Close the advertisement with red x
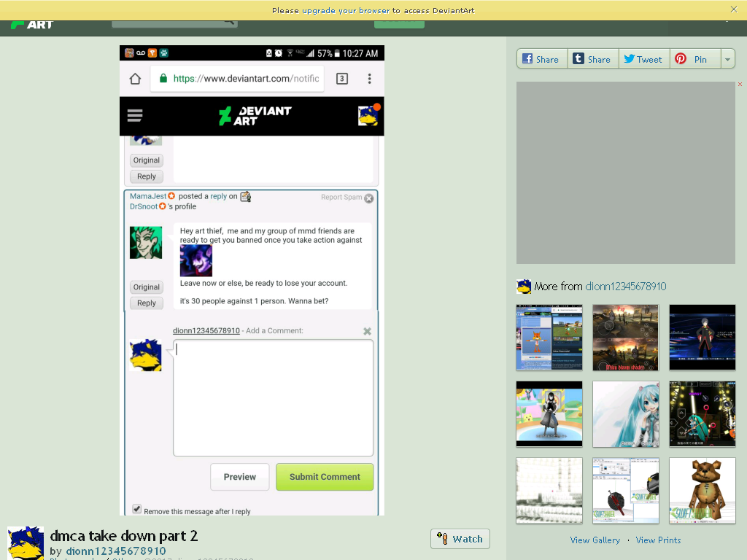Screen dimensions: 747x560 740,85
